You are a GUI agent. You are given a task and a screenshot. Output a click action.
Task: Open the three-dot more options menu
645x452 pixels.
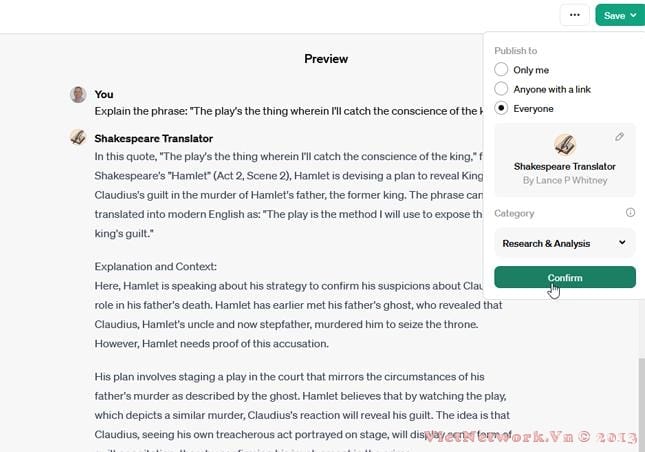coord(574,15)
